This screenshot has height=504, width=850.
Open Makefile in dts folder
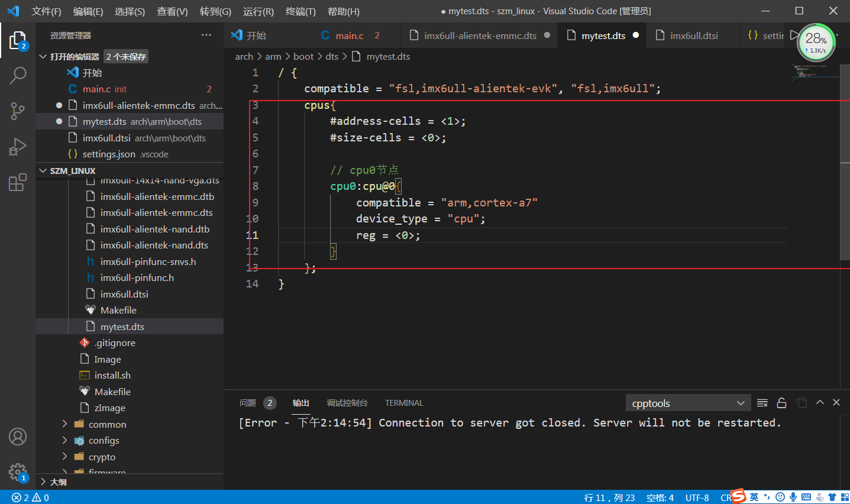click(x=118, y=310)
